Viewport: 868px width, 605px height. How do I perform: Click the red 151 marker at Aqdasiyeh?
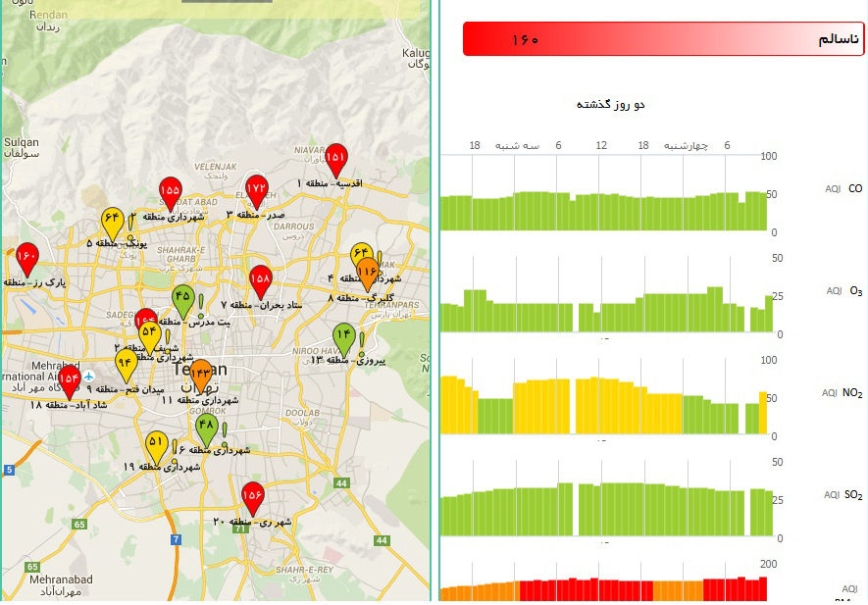click(335, 157)
